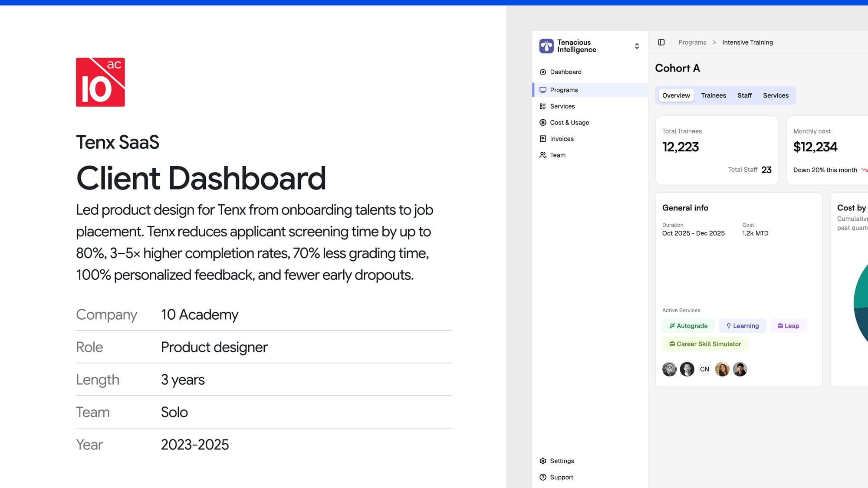The height and width of the screenshot is (488, 868).
Task: Click the Programs monitor icon
Action: click(543, 90)
